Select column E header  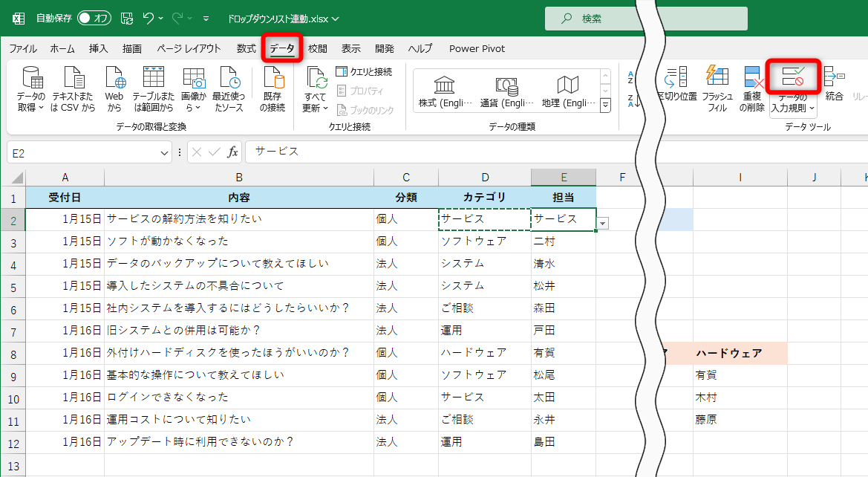point(563,177)
